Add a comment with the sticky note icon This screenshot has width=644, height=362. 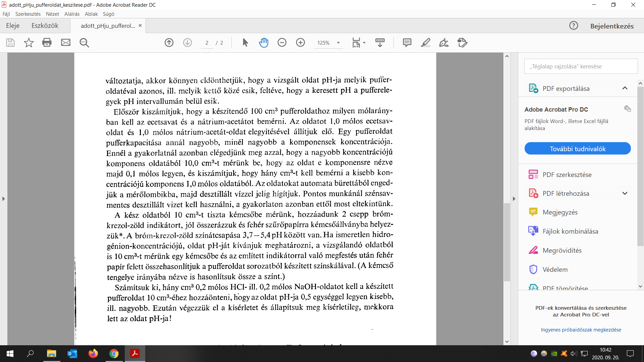click(407, 43)
